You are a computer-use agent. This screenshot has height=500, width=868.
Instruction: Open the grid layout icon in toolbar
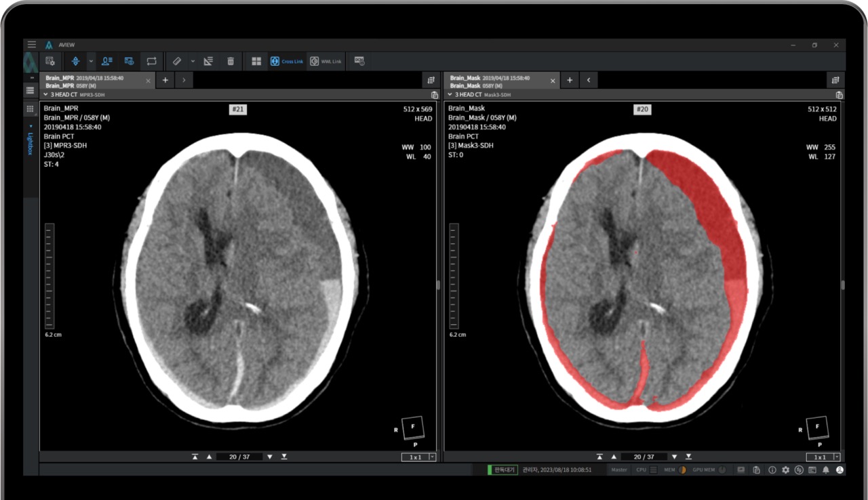tap(256, 61)
